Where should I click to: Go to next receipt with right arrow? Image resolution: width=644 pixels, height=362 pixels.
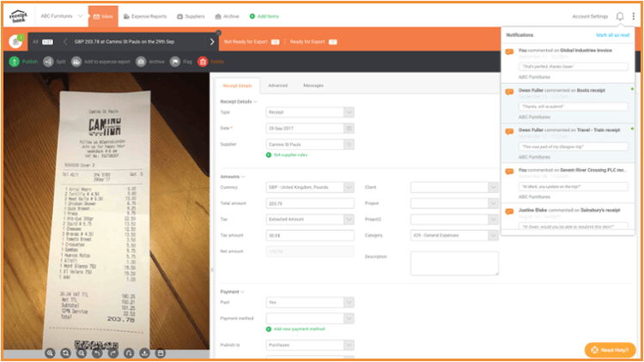click(212, 41)
